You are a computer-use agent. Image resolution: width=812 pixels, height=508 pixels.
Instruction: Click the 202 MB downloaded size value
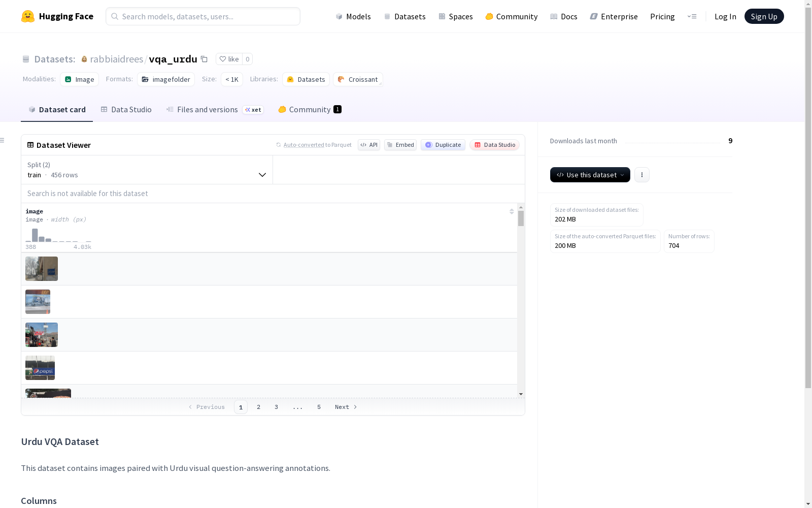565,219
